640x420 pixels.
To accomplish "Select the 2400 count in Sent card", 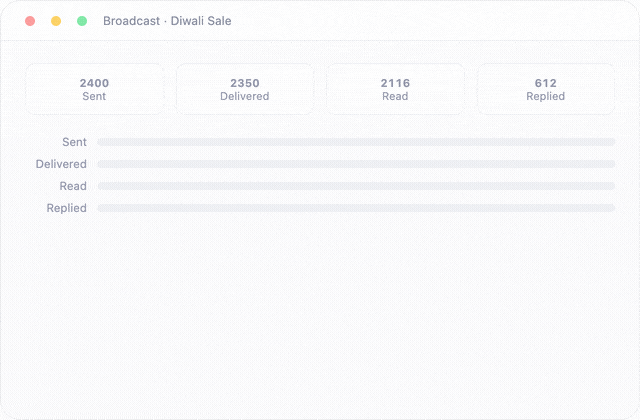I will point(94,83).
